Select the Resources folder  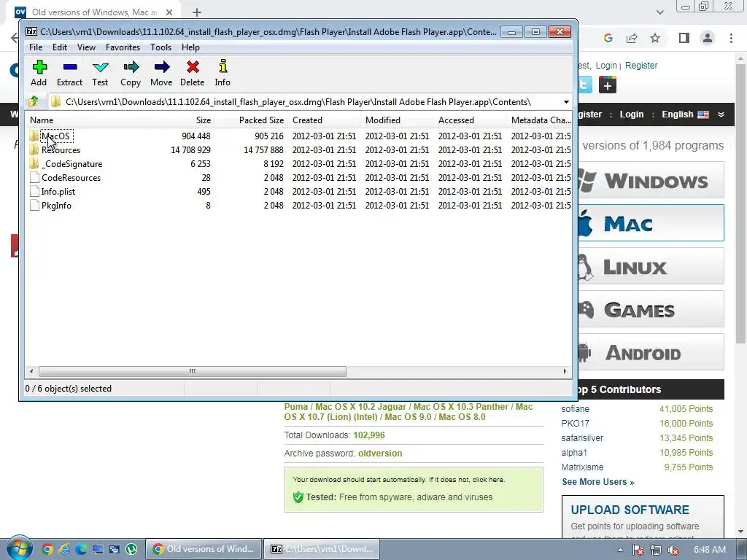61,150
